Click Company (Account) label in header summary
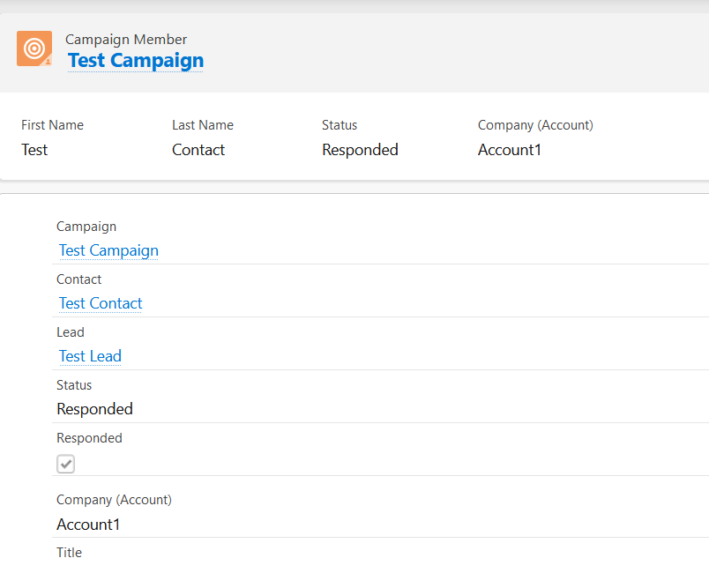709x588 pixels. [535, 125]
